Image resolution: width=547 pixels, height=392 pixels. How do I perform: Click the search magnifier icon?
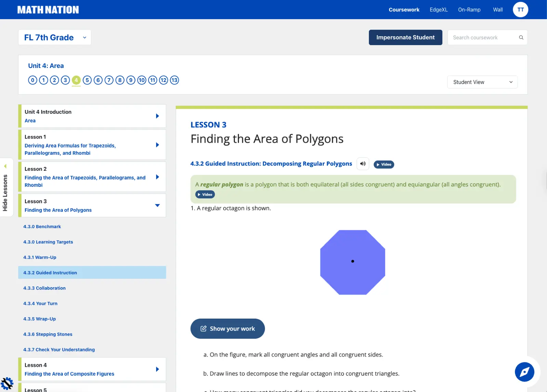point(521,38)
